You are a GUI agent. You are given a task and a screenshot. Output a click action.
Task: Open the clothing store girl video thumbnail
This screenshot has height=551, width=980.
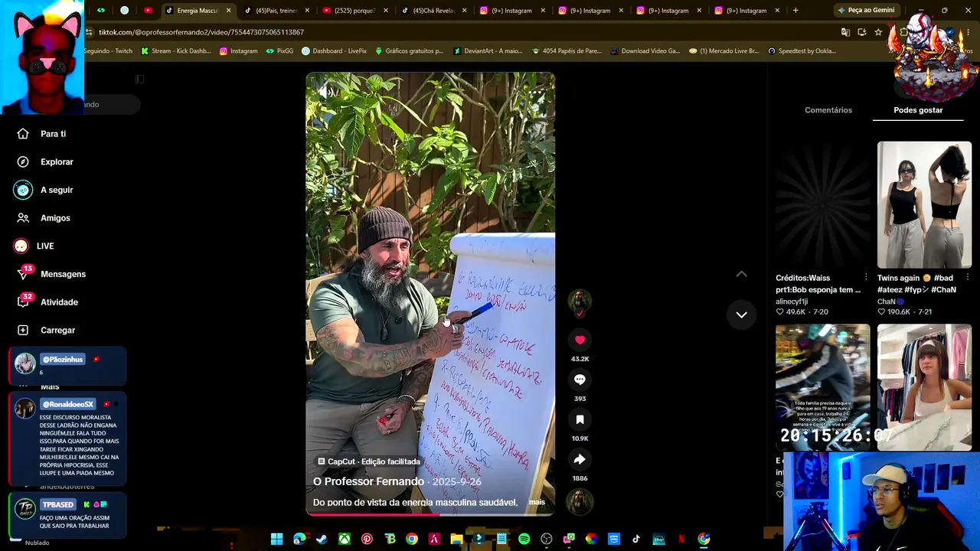point(924,387)
